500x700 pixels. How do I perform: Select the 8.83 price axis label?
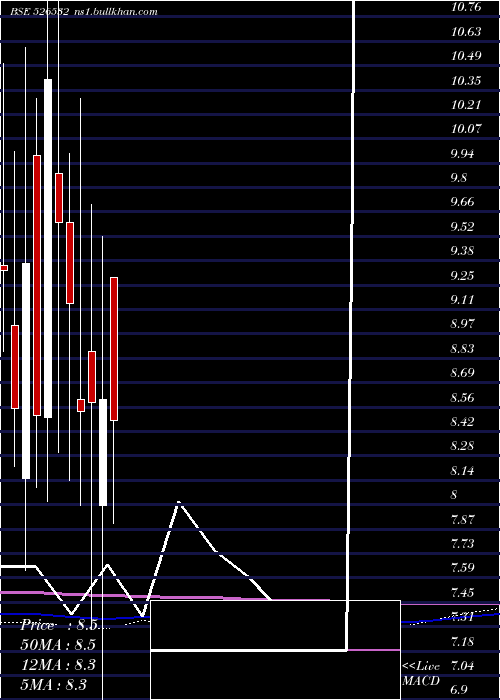point(462,348)
